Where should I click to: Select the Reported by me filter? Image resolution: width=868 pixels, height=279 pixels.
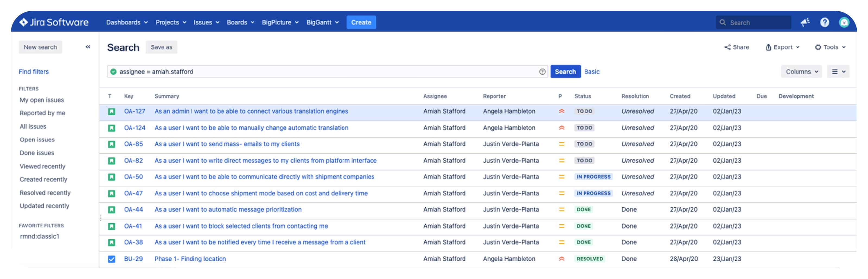43,113
